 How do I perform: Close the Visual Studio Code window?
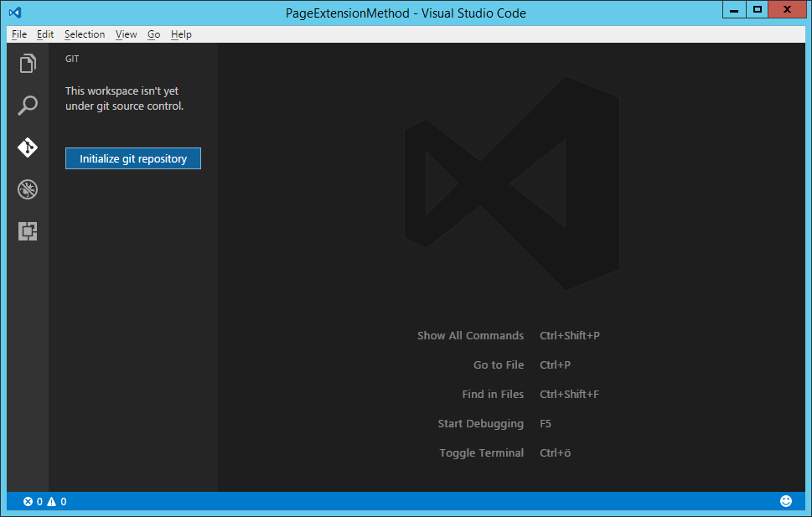787,10
